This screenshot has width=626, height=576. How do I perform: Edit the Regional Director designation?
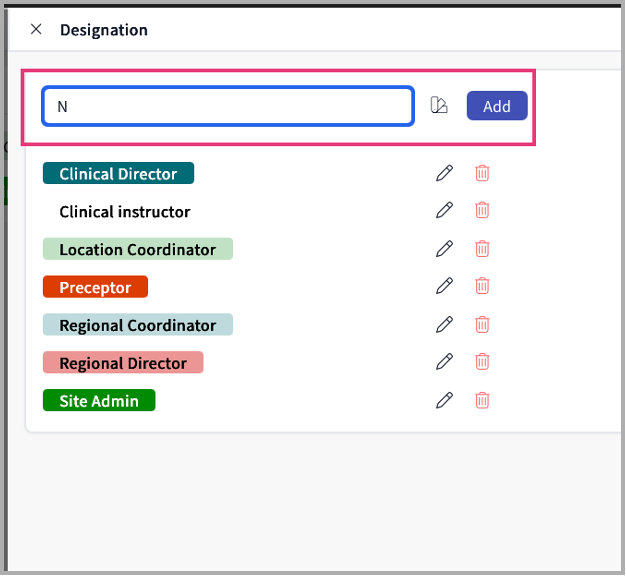pyautogui.click(x=445, y=362)
